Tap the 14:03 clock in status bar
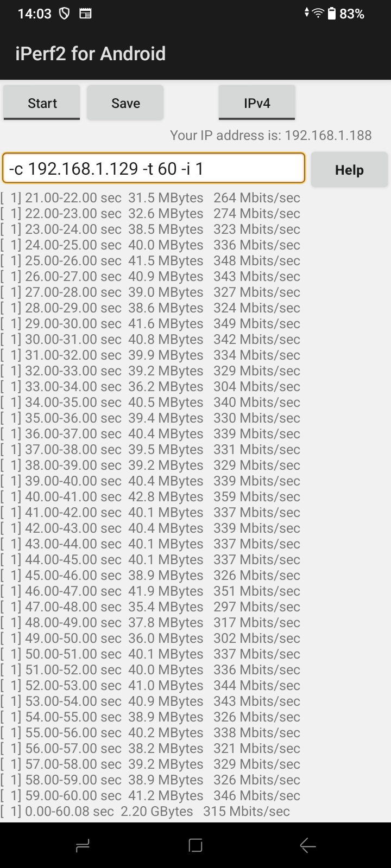391x868 pixels. (34, 14)
